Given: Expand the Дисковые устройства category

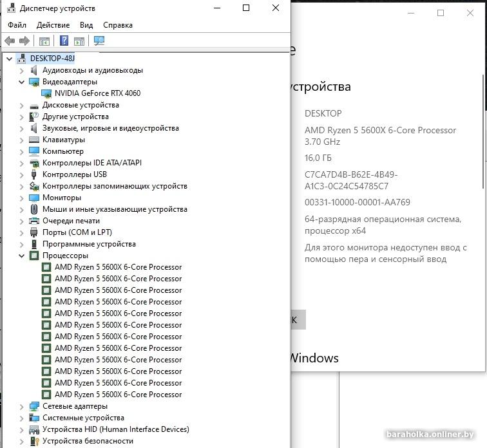Looking at the screenshot, I should [22, 106].
